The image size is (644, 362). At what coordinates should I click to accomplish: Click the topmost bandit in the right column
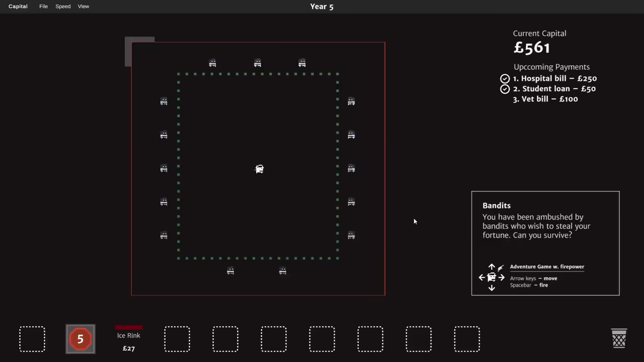(x=351, y=101)
